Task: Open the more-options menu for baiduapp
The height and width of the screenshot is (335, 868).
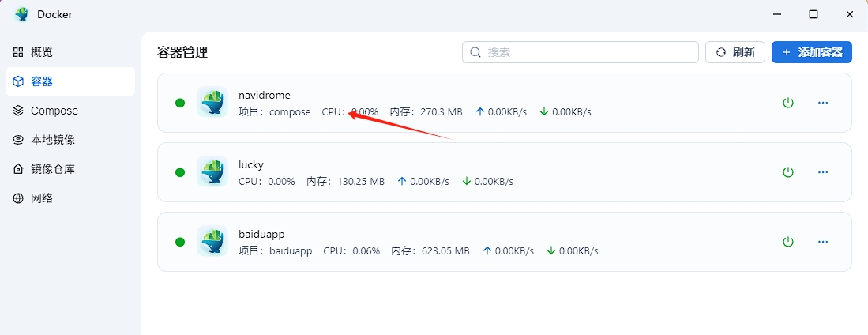Action: pyautogui.click(x=823, y=242)
